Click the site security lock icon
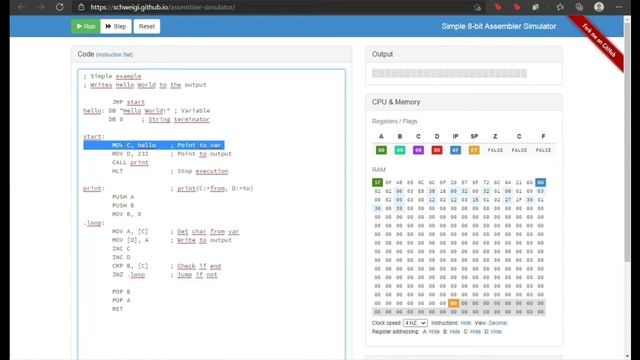The image size is (640, 360). (x=81, y=7)
